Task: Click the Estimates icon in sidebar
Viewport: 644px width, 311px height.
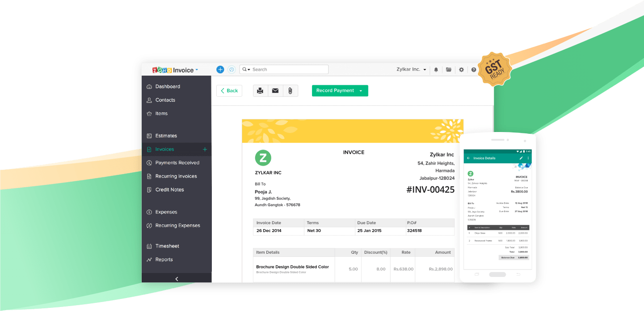Action: (x=149, y=136)
